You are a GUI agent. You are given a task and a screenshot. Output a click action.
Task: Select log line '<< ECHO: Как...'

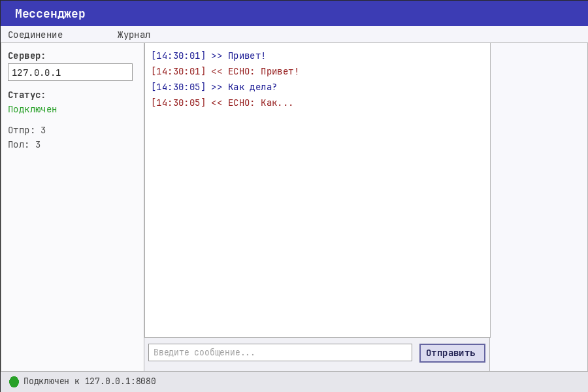pos(222,103)
